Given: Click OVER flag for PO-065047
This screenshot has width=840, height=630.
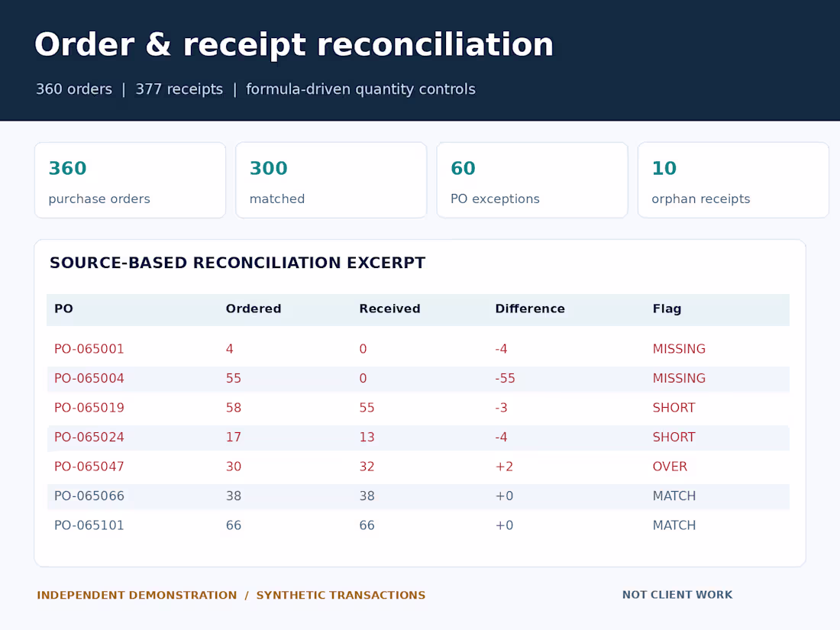Looking at the screenshot, I should click(670, 467).
